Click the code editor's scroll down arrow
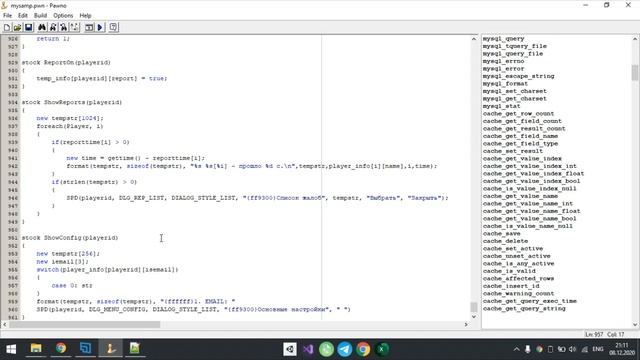The height and width of the screenshot is (360, 640). [474, 316]
